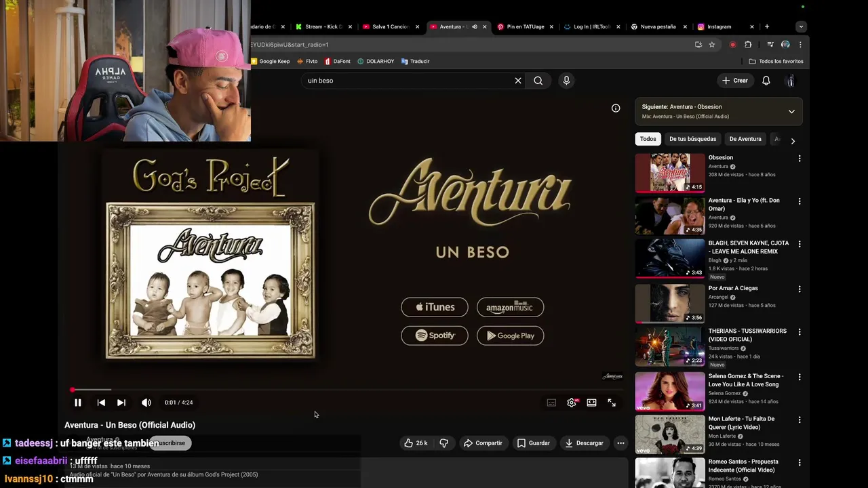Open options for Obsesion video
This screenshot has height=488, width=868.
800,159
